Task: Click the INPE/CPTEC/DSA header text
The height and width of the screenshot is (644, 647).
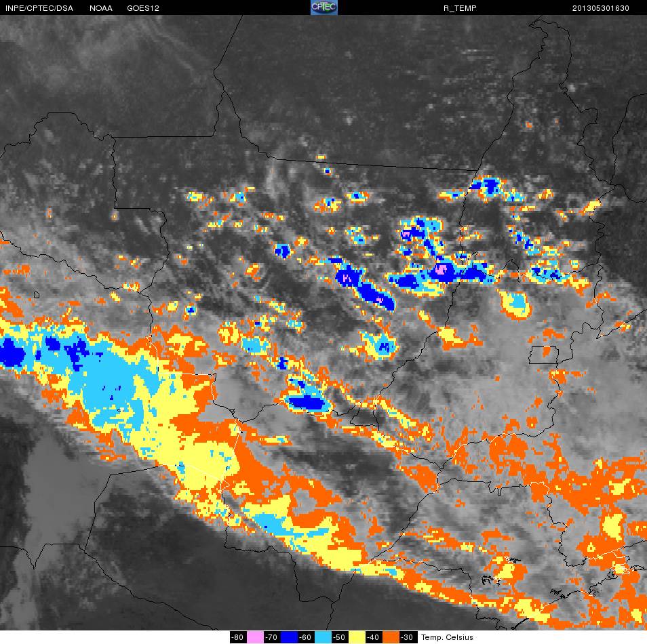Action: (x=39, y=8)
